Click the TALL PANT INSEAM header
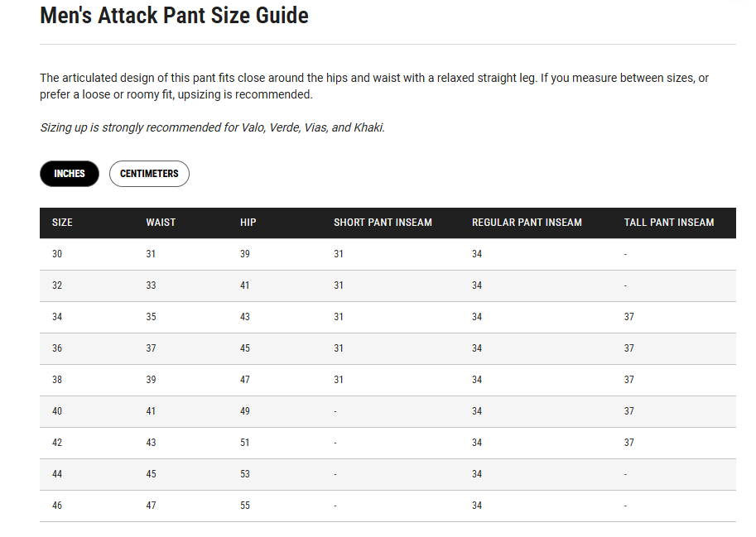Screen dimensions: 756x537 668,223
